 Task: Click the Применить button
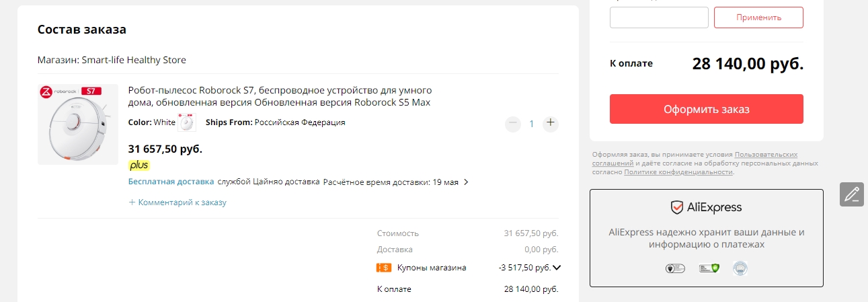tap(758, 17)
